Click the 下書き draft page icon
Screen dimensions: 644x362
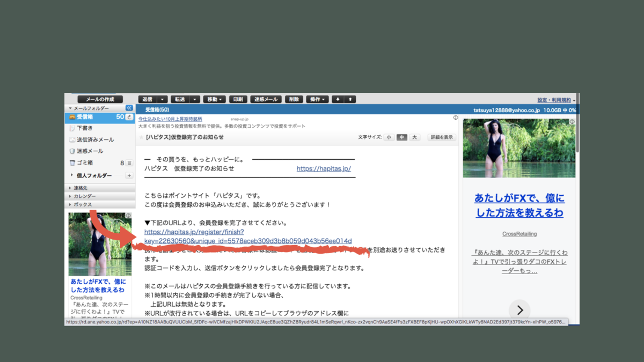click(x=72, y=129)
